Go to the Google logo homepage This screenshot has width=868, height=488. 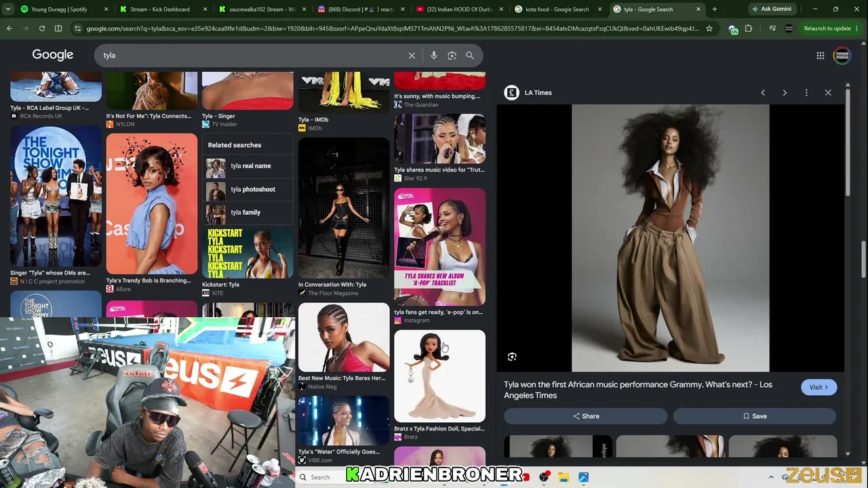click(52, 56)
